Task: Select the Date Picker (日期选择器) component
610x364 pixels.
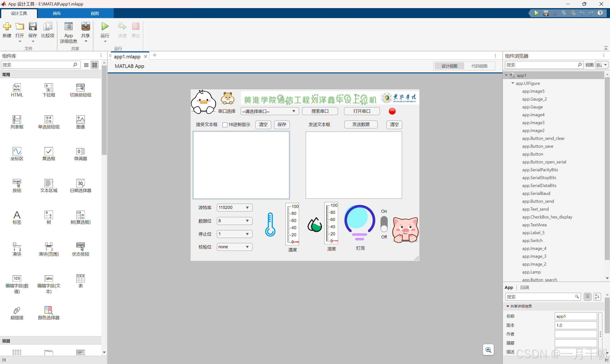Action: (81, 183)
